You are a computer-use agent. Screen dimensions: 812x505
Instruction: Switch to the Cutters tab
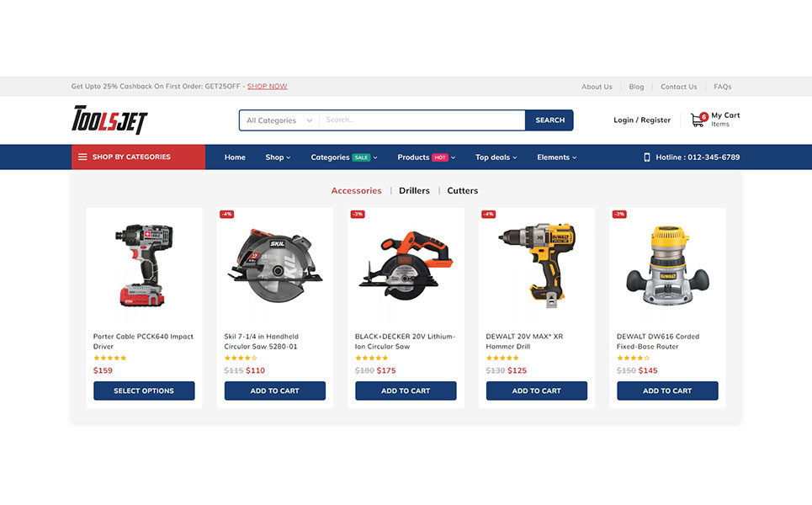pyautogui.click(x=462, y=191)
